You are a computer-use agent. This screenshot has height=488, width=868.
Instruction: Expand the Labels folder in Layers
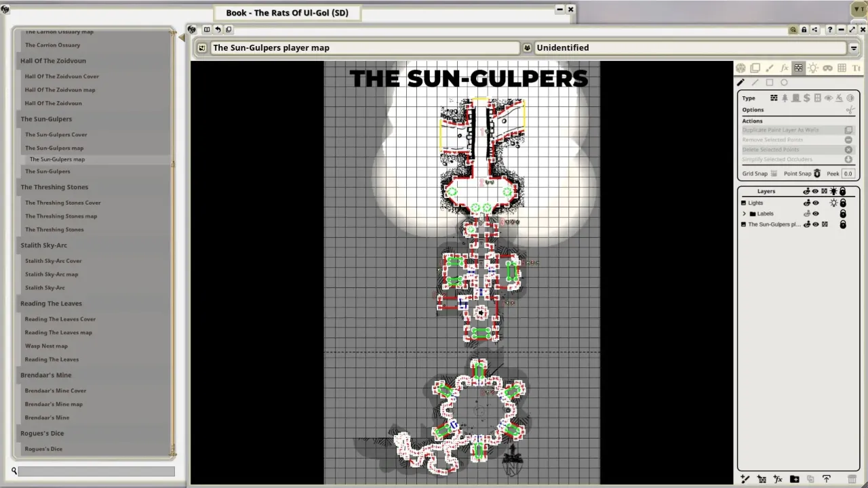tap(744, 213)
